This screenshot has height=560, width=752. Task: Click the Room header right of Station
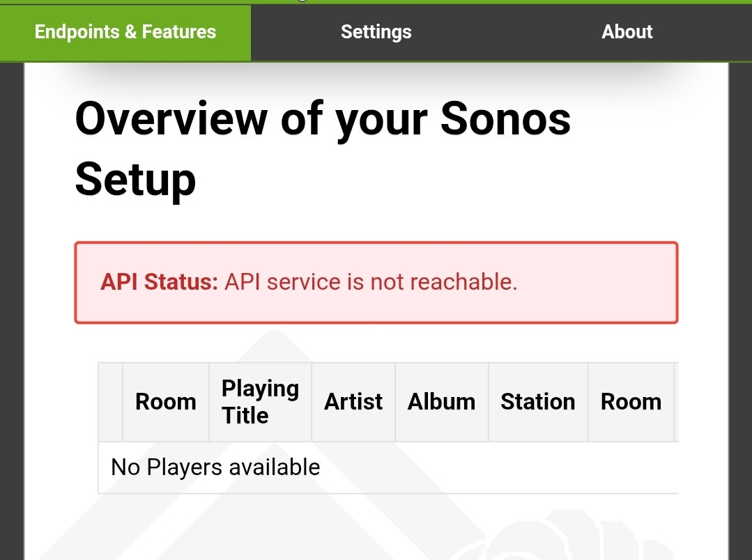coord(631,402)
